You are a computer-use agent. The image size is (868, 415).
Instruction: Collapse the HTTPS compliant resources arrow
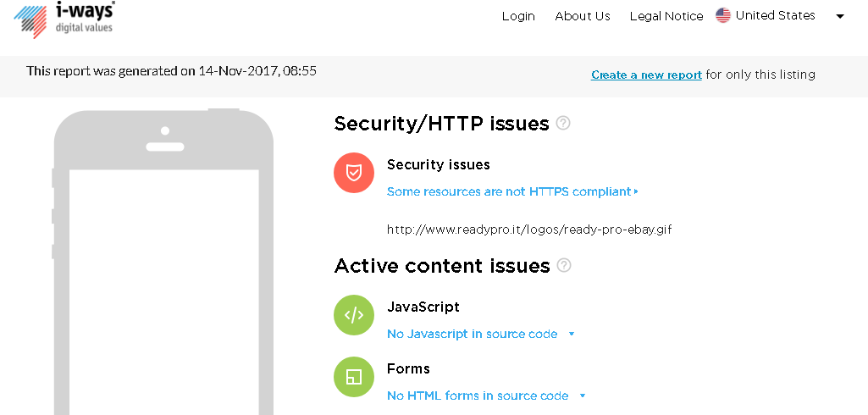coord(636,191)
